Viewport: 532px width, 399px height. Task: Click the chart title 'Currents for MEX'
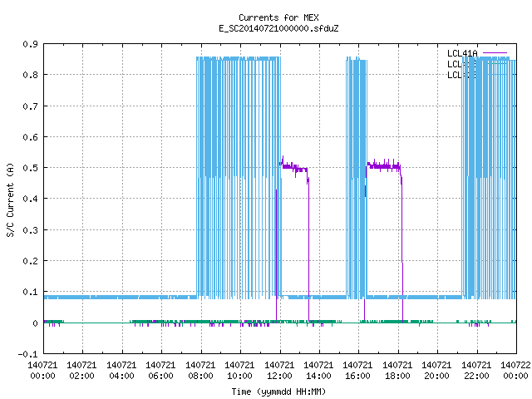(278, 17)
